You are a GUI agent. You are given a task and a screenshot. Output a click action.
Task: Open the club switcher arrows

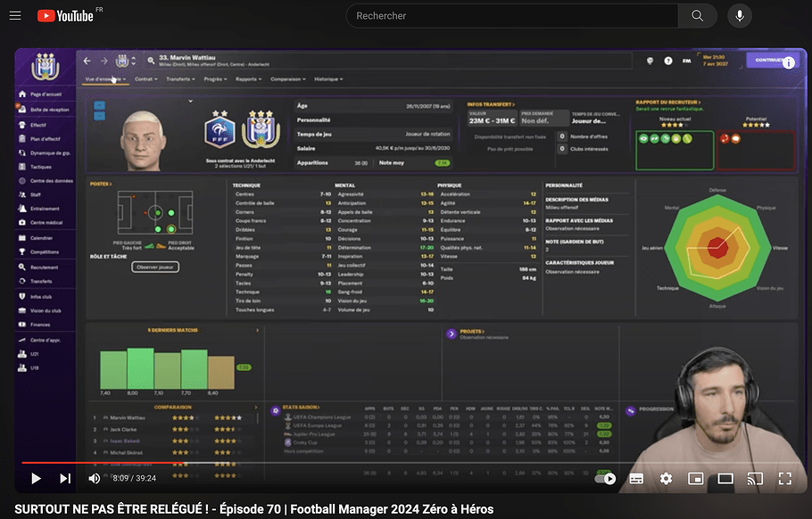click(x=134, y=61)
